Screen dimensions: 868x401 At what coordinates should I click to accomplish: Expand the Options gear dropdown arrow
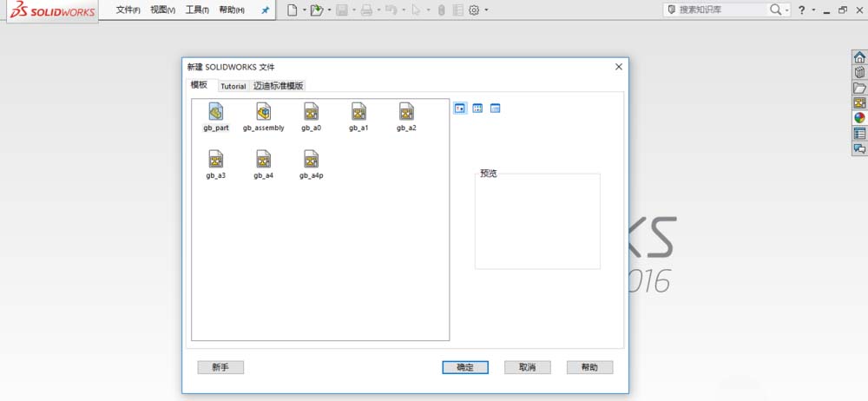click(x=486, y=10)
